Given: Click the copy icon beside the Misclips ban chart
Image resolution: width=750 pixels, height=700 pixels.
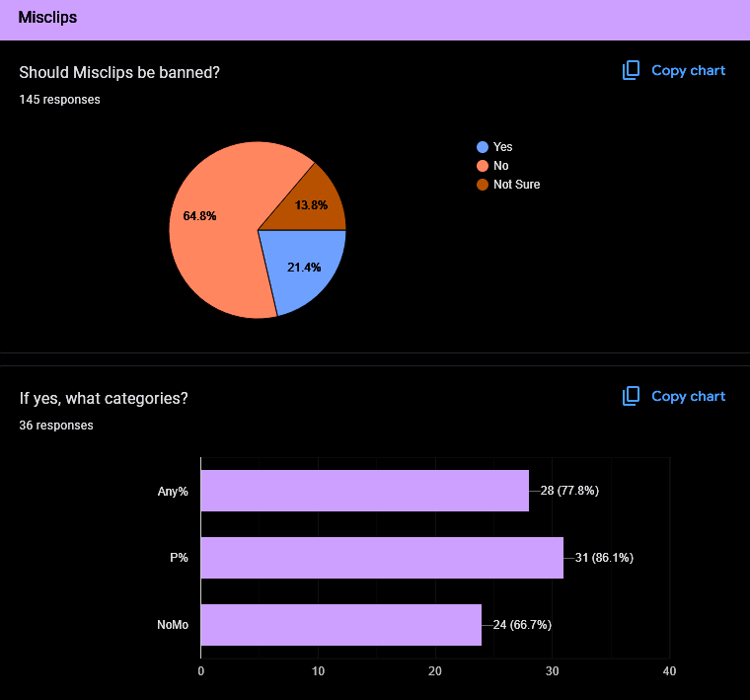Looking at the screenshot, I should [631, 70].
